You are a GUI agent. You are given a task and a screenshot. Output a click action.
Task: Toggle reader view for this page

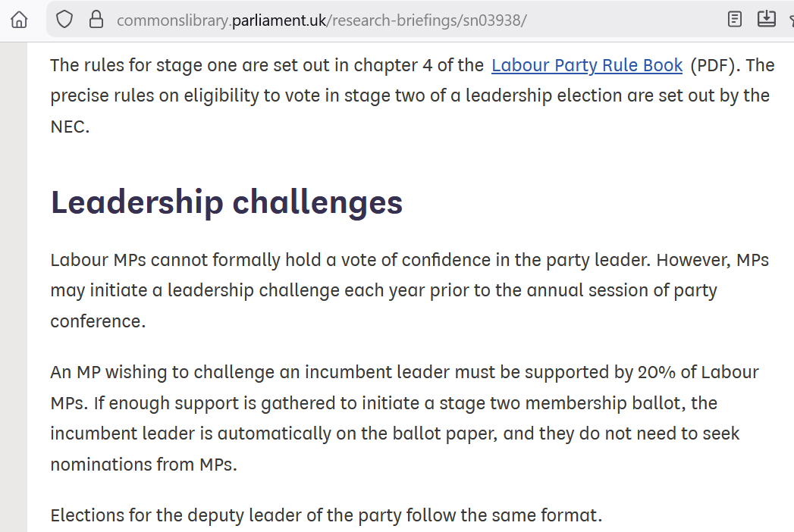[734, 20]
